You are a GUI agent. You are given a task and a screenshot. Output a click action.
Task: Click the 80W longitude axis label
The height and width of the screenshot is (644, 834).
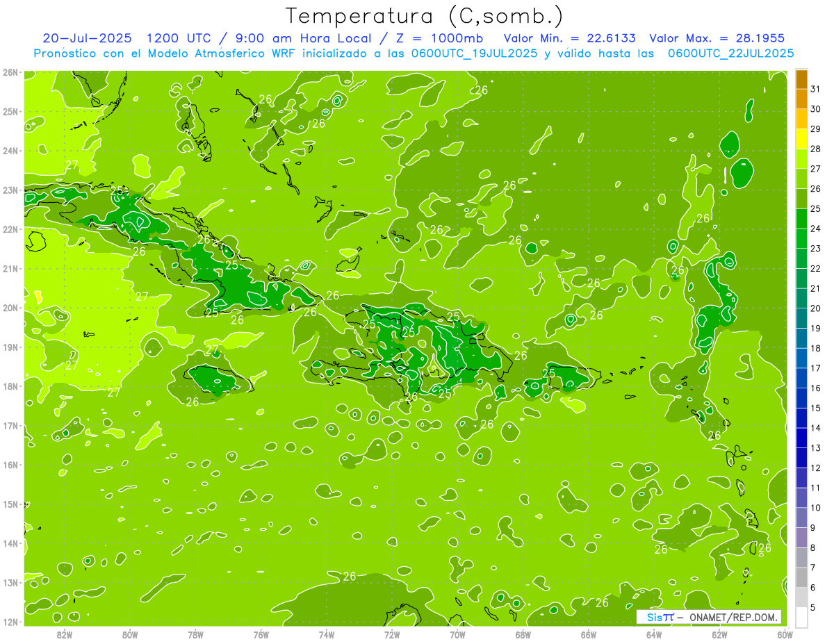coord(130,634)
